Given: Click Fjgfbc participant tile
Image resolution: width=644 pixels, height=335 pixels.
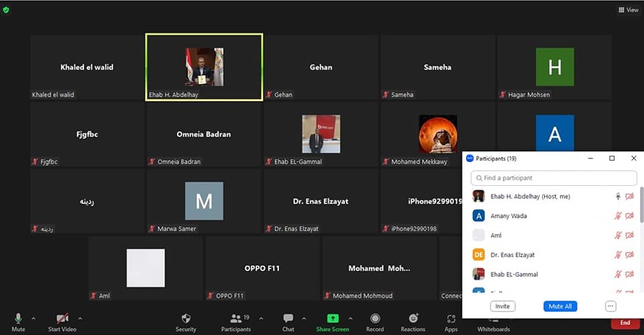Looking at the screenshot, I should 87,134.
